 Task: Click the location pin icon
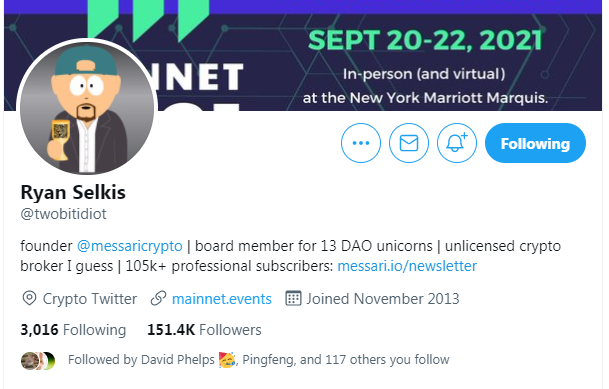tap(29, 299)
